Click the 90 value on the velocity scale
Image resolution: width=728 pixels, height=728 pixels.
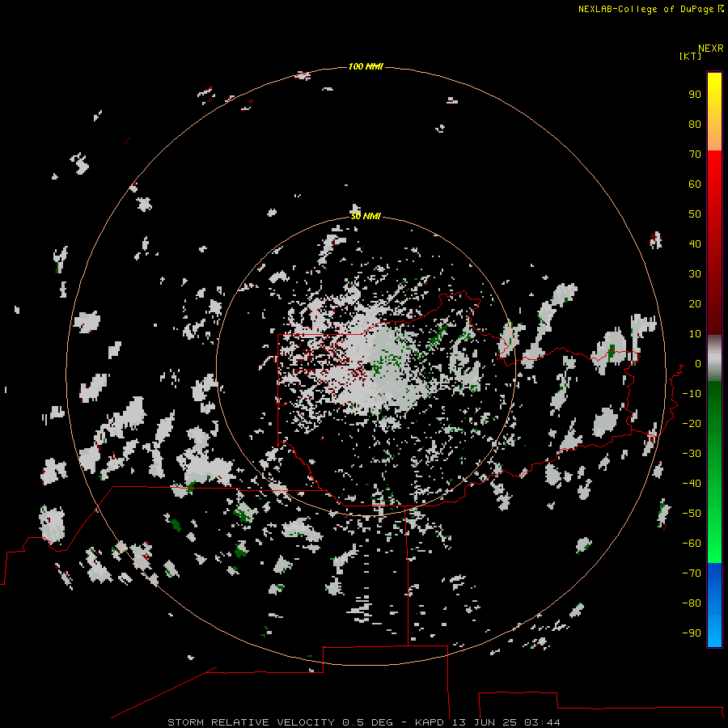(695, 95)
